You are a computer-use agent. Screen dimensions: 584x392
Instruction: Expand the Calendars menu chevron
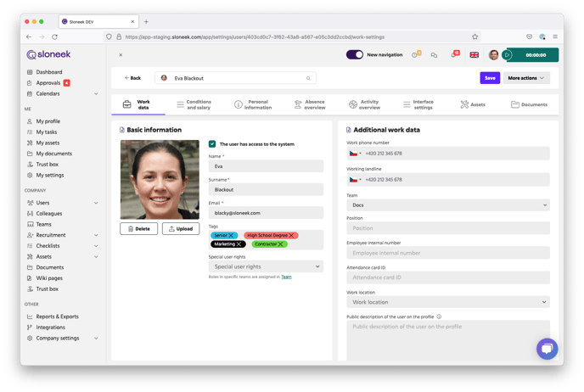[96, 93]
